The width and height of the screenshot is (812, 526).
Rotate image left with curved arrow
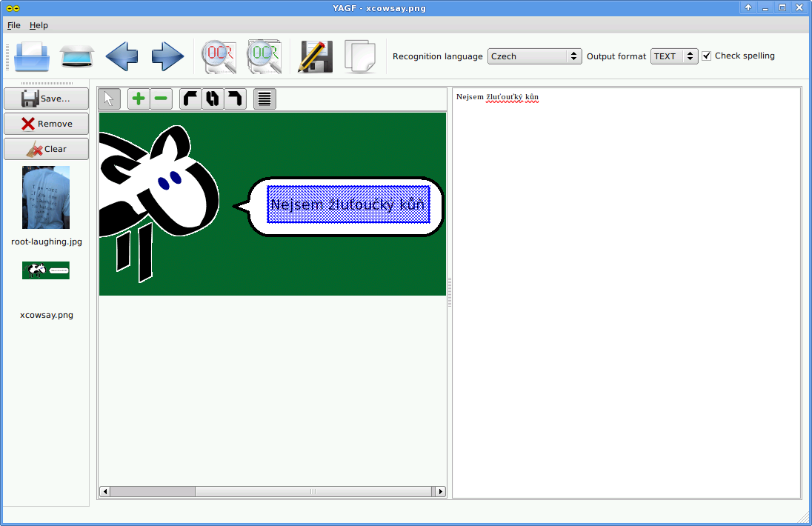190,99
